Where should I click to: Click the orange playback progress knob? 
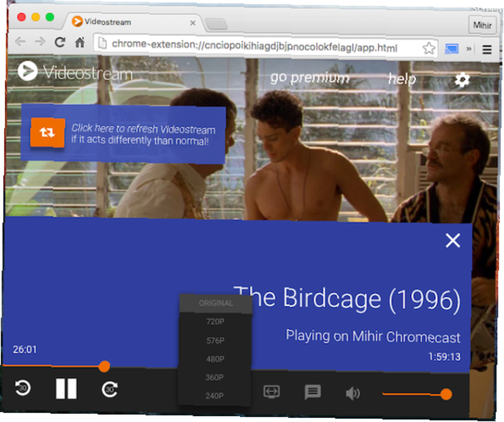click(104, 367)
